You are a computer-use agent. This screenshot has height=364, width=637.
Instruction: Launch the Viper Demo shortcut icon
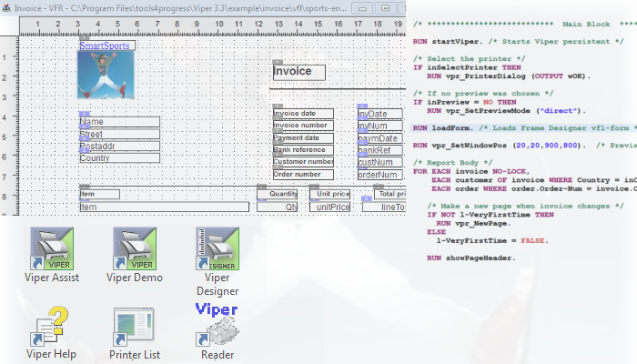[135, 248]
